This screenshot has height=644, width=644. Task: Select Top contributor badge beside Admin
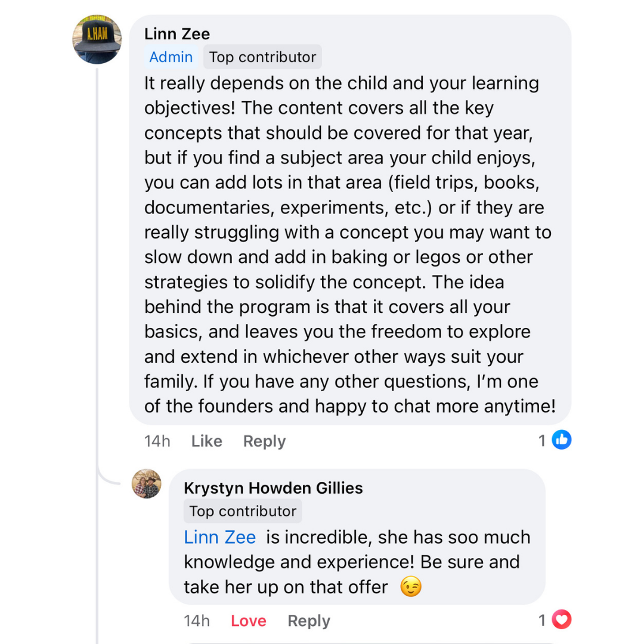tap(262, 57)
